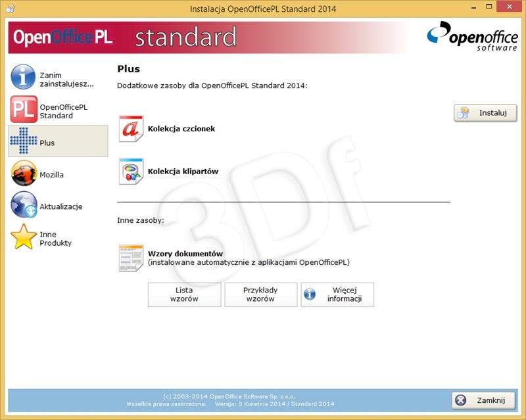This screenshot has width=526, height=420.
Task: Click the Wzory dokumentów heading text
Action: (x=185, y=254)
